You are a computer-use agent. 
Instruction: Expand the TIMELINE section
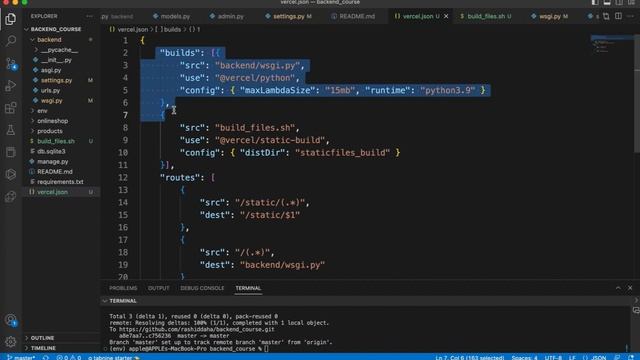43,348
